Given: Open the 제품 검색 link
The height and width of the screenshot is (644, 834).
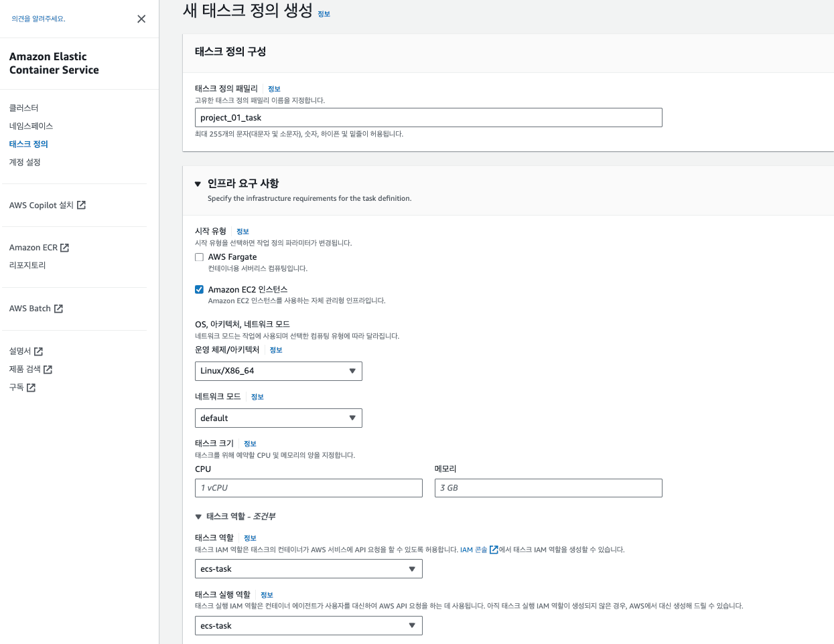Looking at the screenshot, I should (x=25, y=370).
